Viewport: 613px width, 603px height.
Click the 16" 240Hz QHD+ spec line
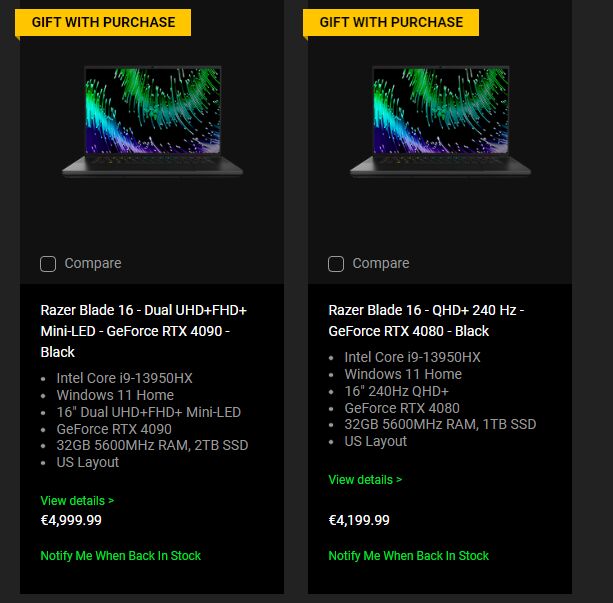[x=396, y=391]
